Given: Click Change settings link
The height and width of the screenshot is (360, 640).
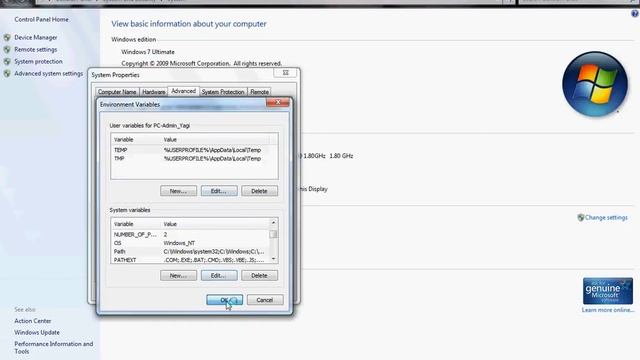Looking at the screenshot, I should 606,218.
